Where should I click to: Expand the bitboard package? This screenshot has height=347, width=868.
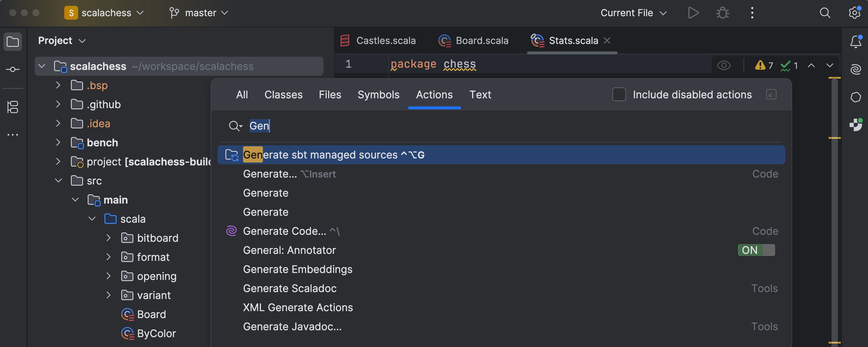(x=108, y=238)
